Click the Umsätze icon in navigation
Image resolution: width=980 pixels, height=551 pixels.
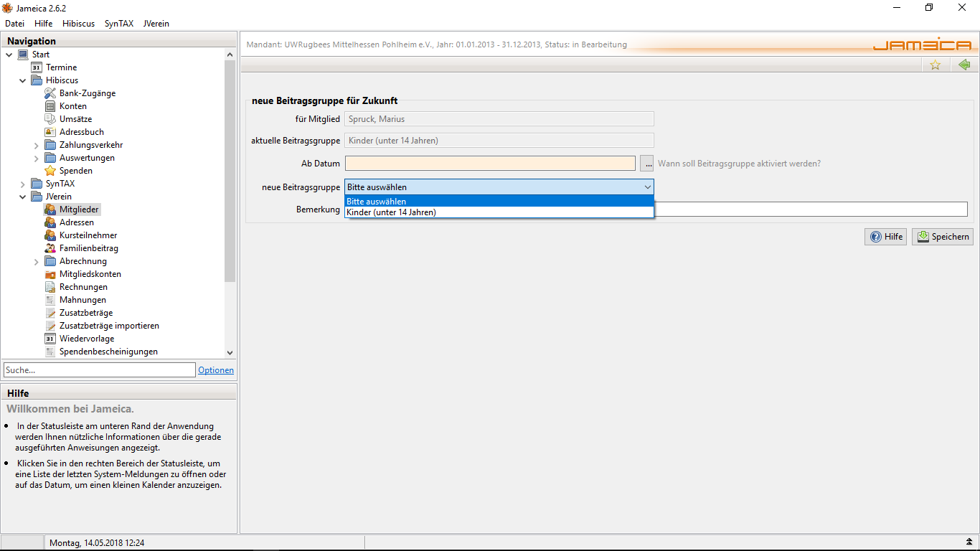pos(50,119)
